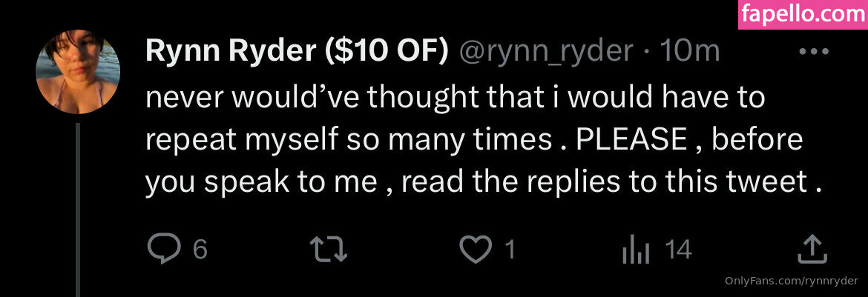
Task: Click the tweet's first line of text
Action: click(454, 98)
